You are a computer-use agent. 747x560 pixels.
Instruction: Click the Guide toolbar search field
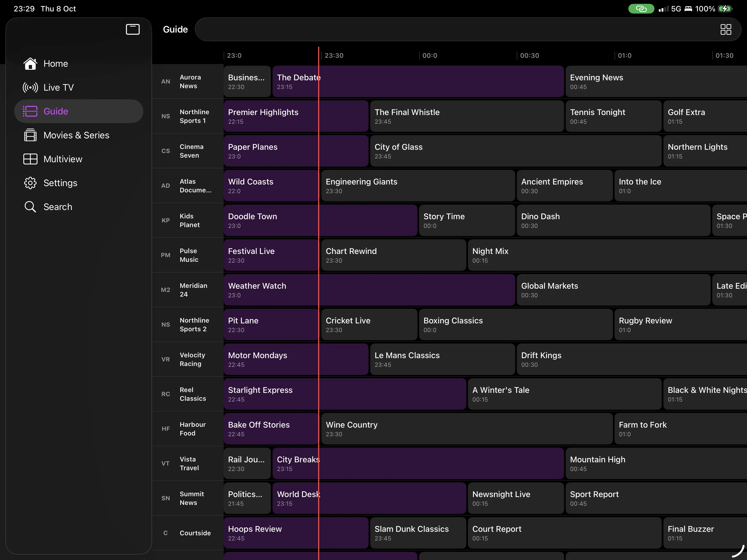(x=468, y=29)
